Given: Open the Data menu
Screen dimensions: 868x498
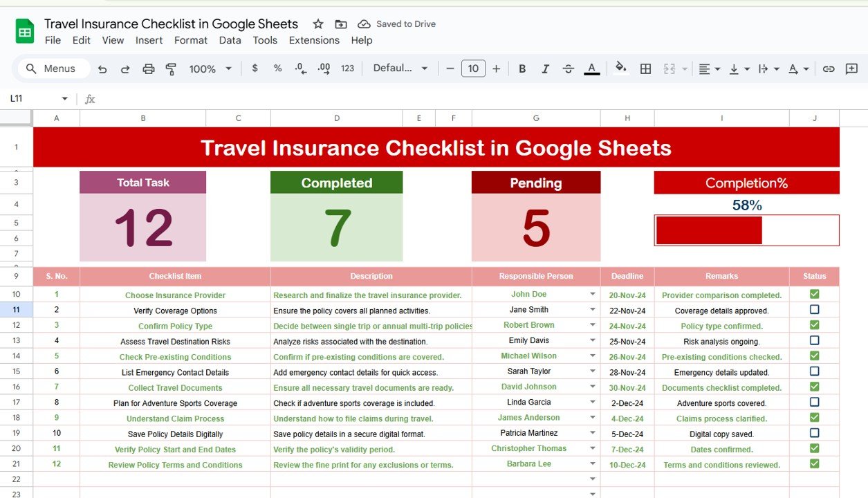Looking at the screenshot, I should coord(230,40).
